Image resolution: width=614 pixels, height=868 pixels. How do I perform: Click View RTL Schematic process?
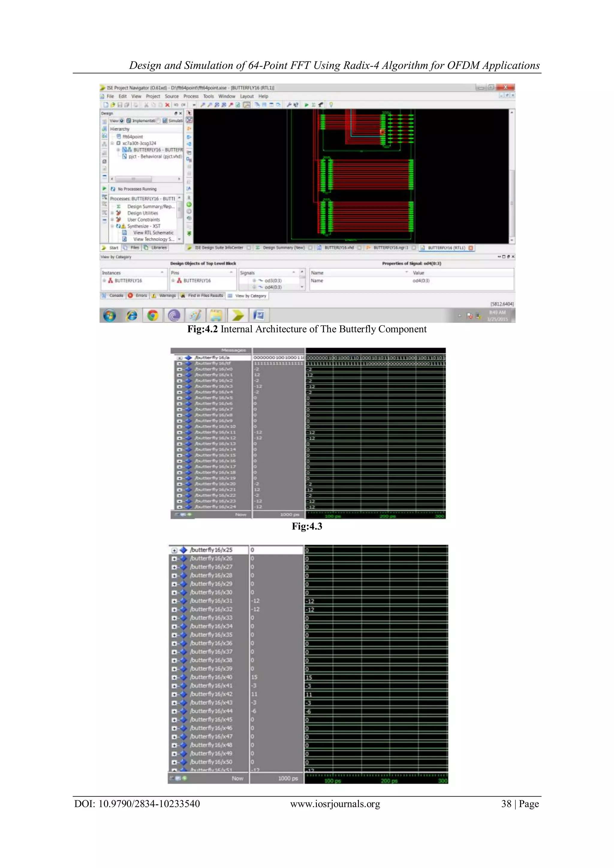(x=153, y=232)
